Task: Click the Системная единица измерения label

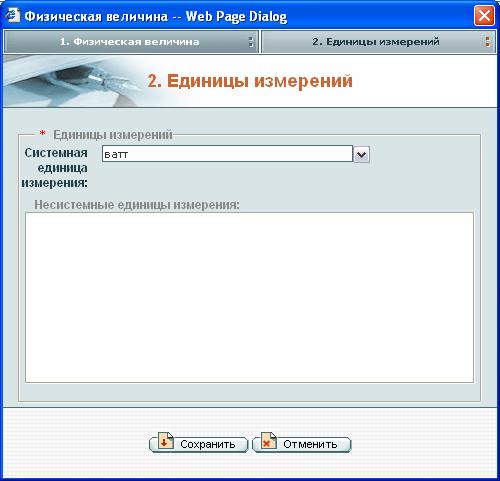Action: (55, 168)
